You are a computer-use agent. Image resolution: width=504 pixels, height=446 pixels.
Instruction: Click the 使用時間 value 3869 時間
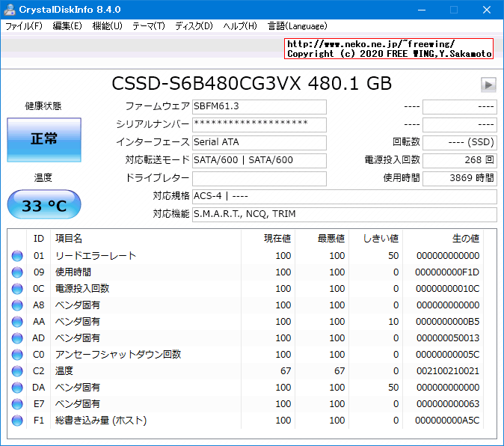pyautogui.click(x=460, y=178)
